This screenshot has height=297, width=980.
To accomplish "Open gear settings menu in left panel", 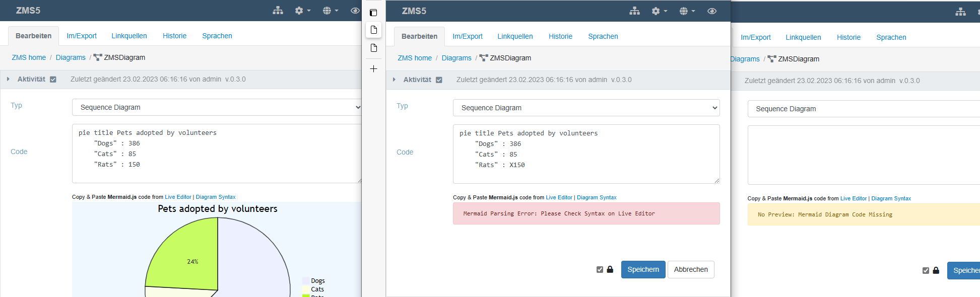I will click(302, 11).
